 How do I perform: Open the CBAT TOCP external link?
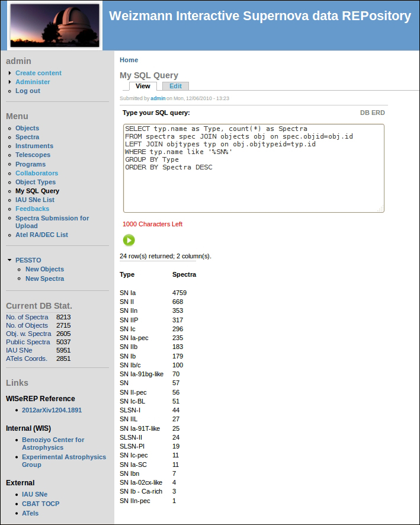[x=40, y=504]
